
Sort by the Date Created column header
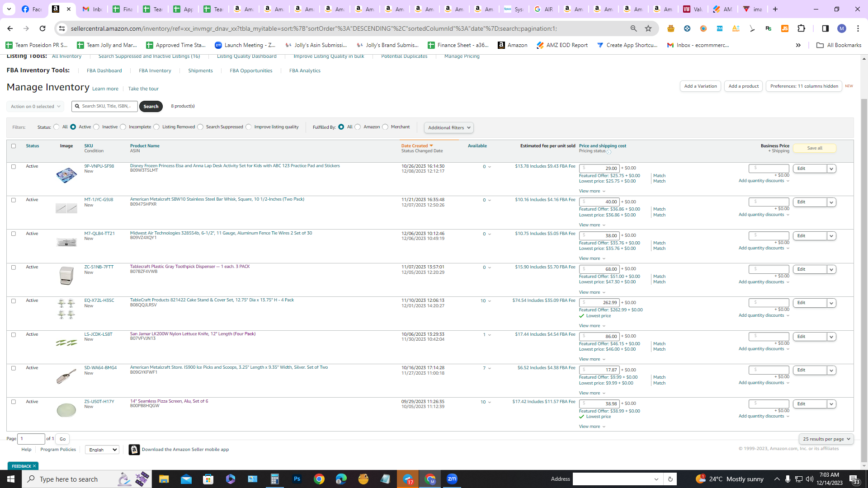click(x=415, y=146)
